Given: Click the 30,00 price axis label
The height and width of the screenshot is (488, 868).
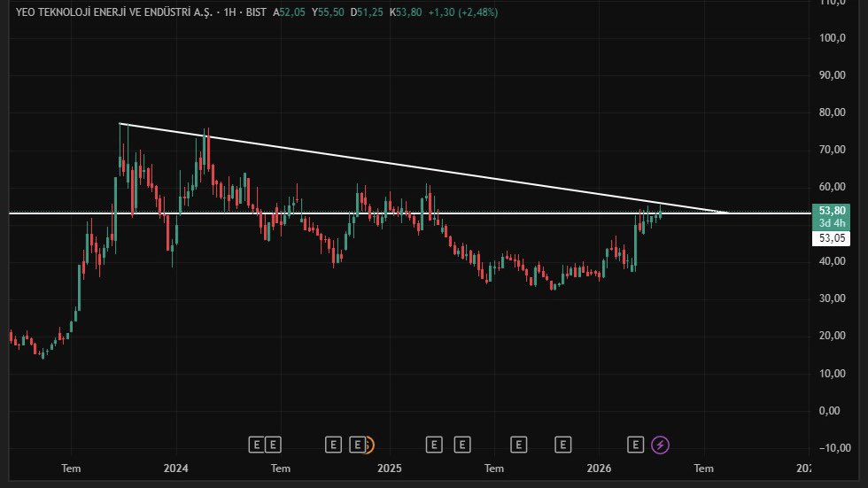Looking at the screenshot, I should pyautogui.click(x=832, y=298).
